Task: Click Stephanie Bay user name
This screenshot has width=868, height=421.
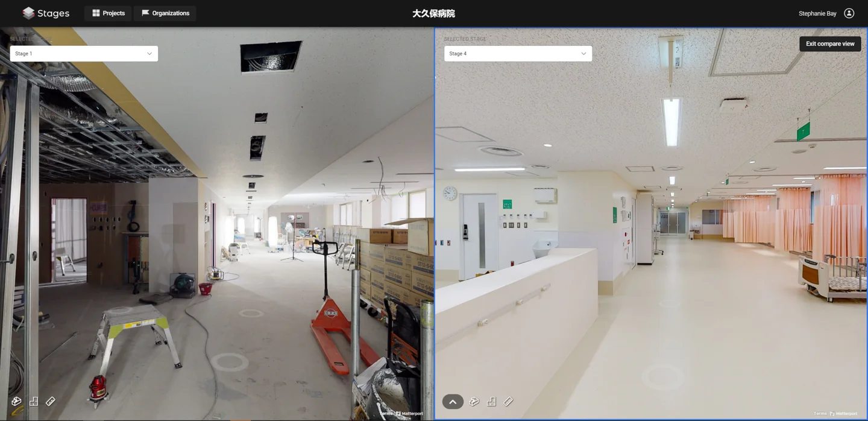Action: tap(817, 13)
